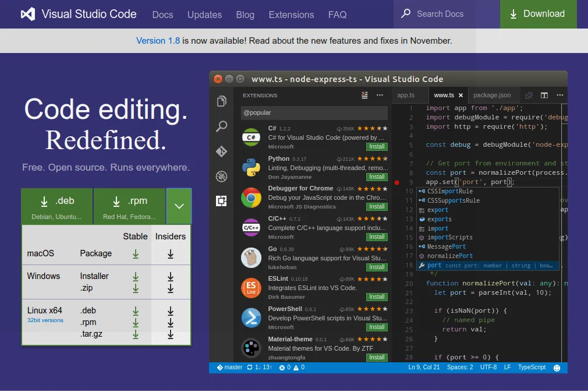Download the .deb package for Debian
588x392 pixels.
[x=57, y=206]
